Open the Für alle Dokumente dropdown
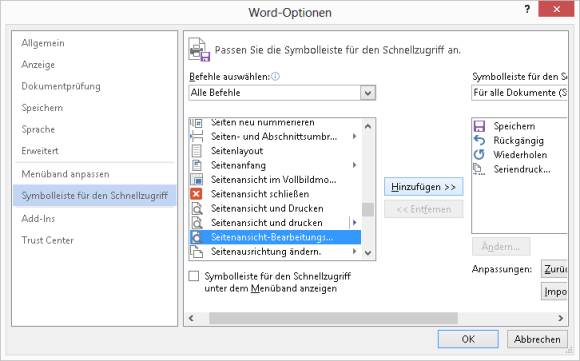 (x=519, y=93)
